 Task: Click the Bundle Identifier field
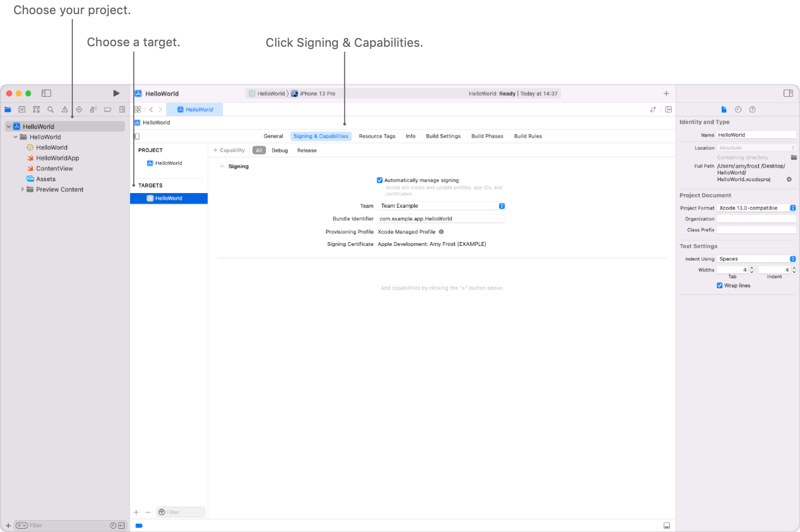coord(442,219)
